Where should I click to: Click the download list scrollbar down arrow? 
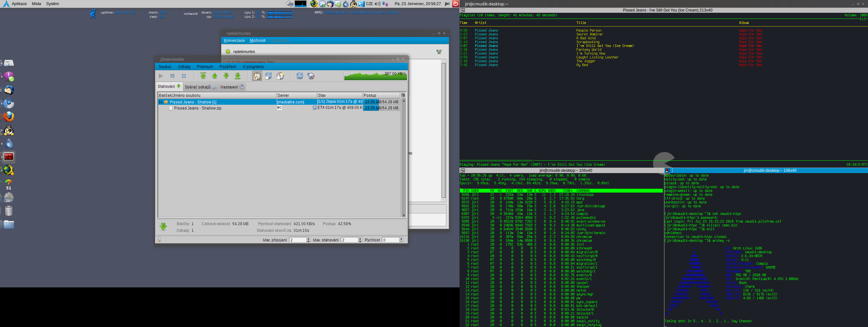(404, 215)
